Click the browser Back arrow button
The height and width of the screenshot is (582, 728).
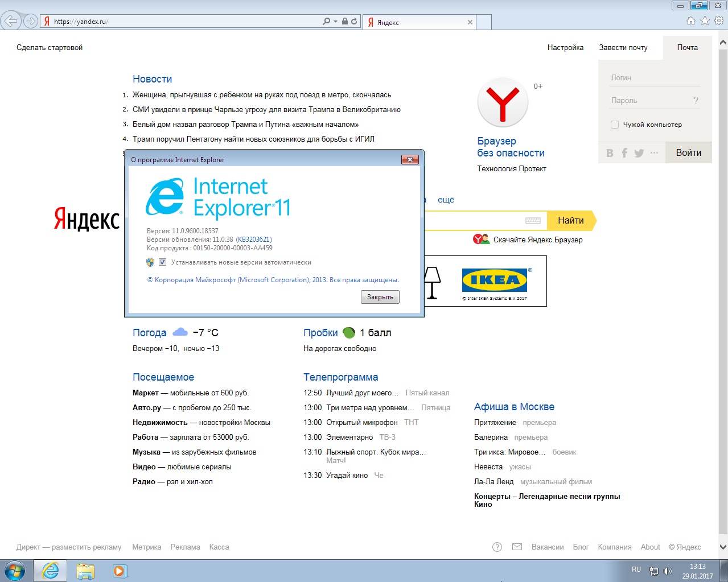[11, 21]
